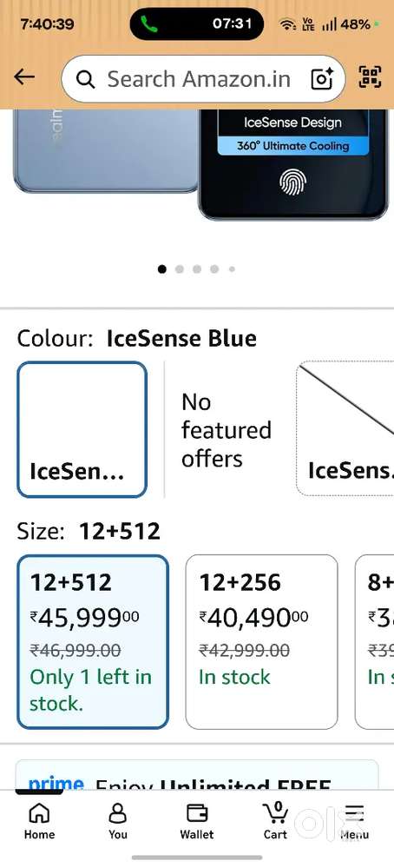Tap the search magnifier icon
This screenshot has height=868, width=394.
pyautogui.click(x=85, y=80)
